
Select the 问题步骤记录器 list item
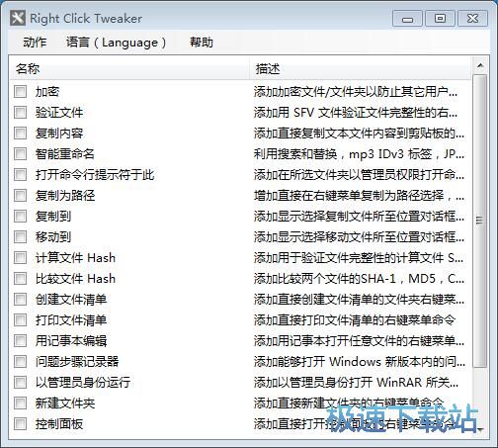click(x=77, y=362)
